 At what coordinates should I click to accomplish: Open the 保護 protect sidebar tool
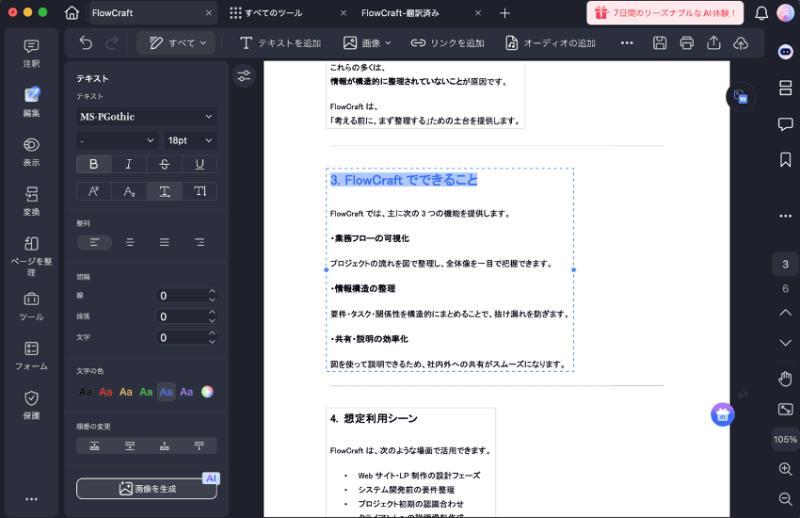coord(31,405)
